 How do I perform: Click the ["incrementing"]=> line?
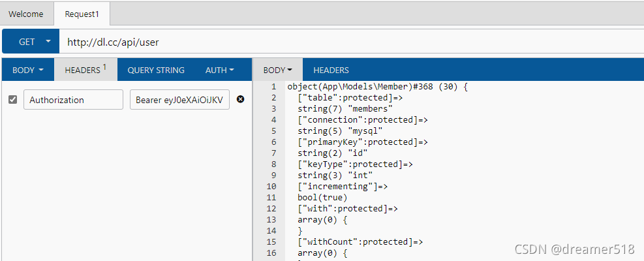(343, 187)
